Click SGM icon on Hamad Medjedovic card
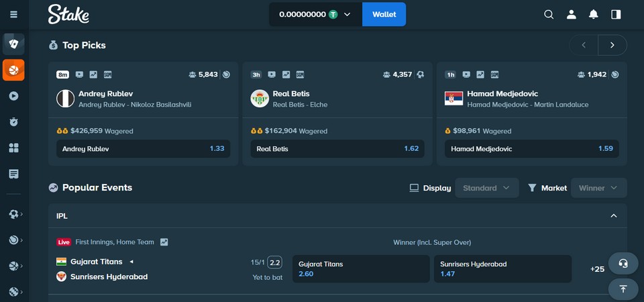Image resolution: width=644 pixels, height=302 pixels. point(494,74)
